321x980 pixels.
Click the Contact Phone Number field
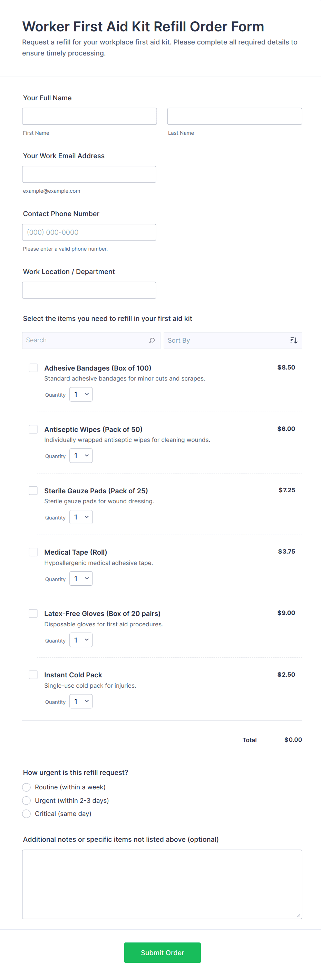(x=89, y=232)
